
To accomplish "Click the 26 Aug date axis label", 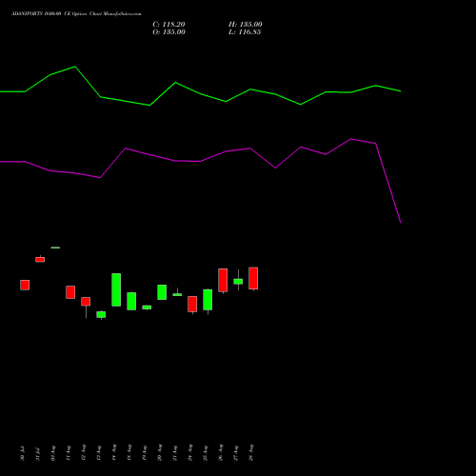I will tap(220, 452).
